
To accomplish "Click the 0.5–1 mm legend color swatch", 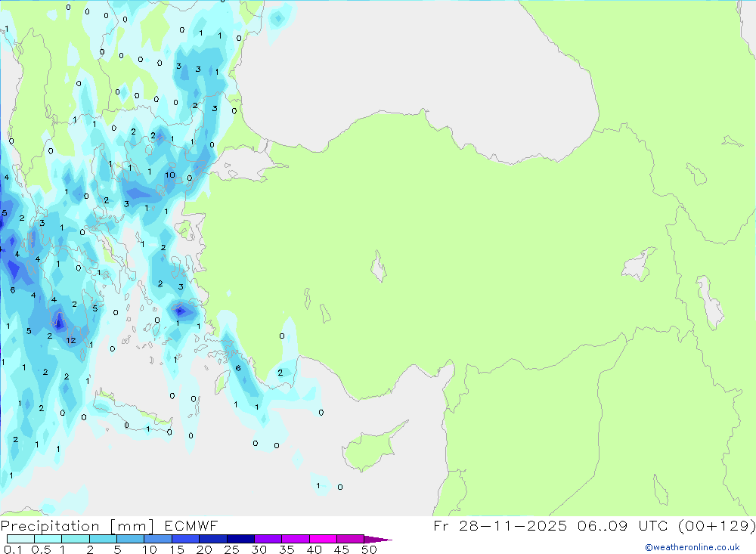I will tap(48, 539).
